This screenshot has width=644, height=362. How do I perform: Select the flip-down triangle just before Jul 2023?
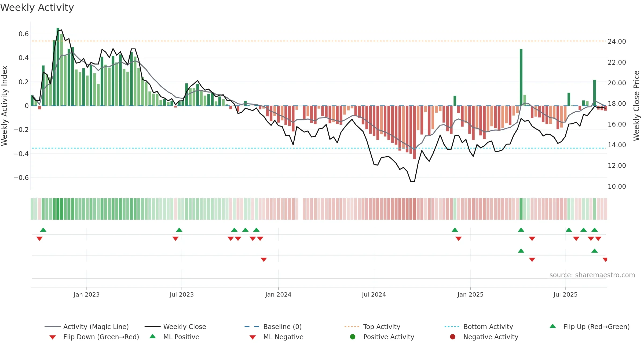[175, 239]
